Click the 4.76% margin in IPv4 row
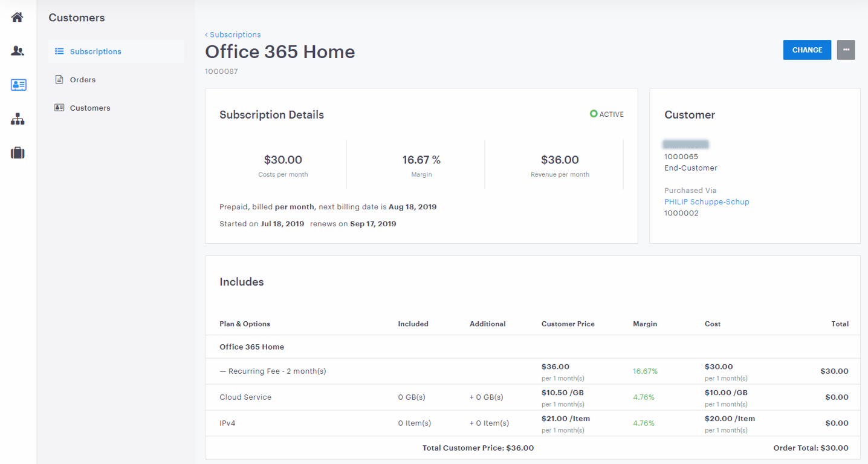868x464 pixels. click(x=644, y=423)
